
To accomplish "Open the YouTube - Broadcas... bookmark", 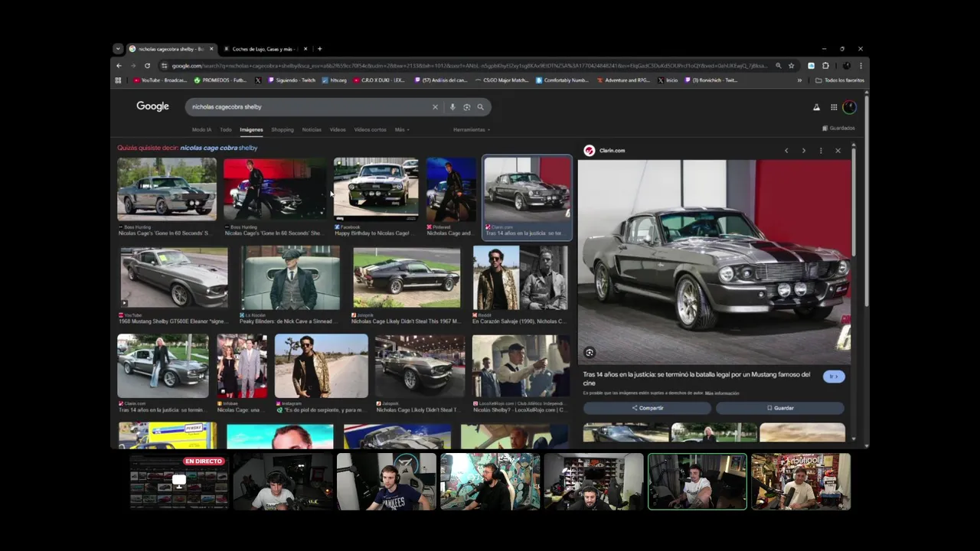I will pyautogui.click(x=160, y=80).
